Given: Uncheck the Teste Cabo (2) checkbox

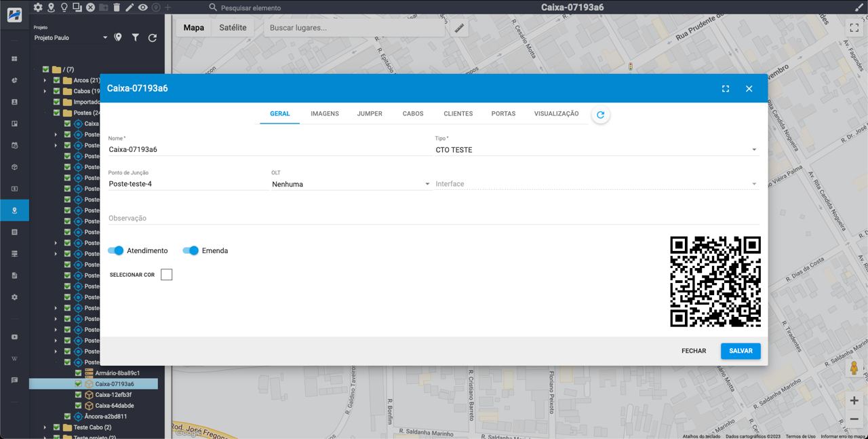Looking at the screenshot, I should coord(57,427).
